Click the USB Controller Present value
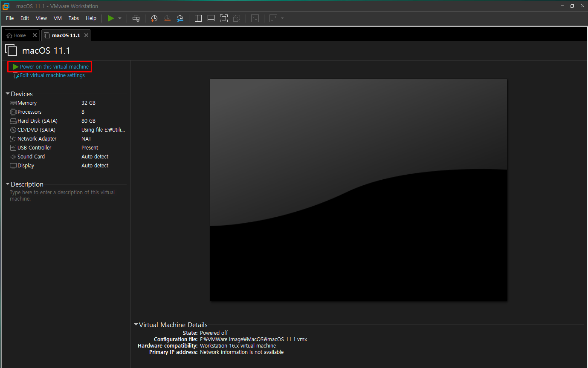Viewport: 588px width, 368px height. 90,148
